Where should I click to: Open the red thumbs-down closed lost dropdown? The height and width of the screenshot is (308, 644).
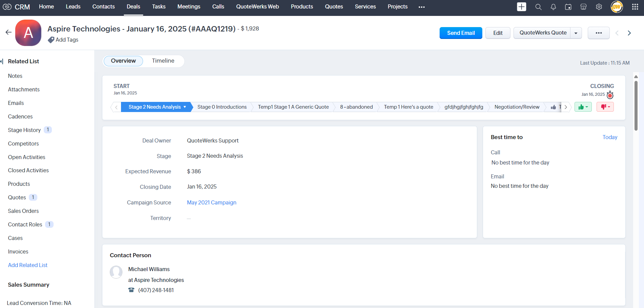[605, 107]
